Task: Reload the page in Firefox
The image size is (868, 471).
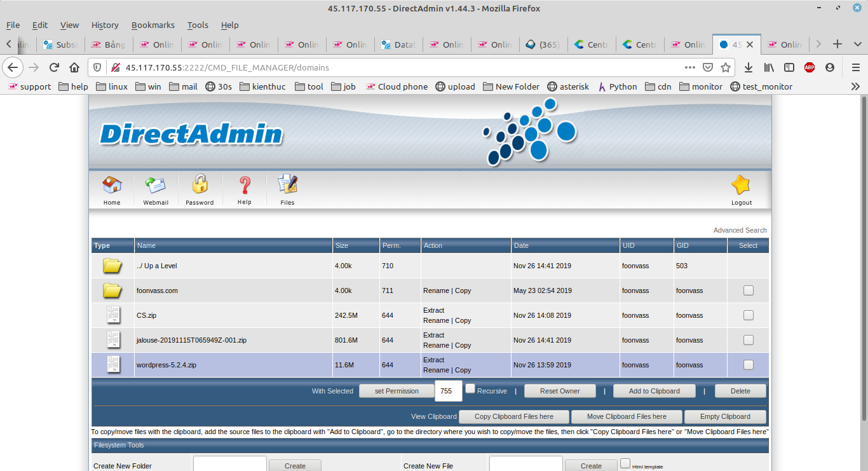Action: point(54,67)
